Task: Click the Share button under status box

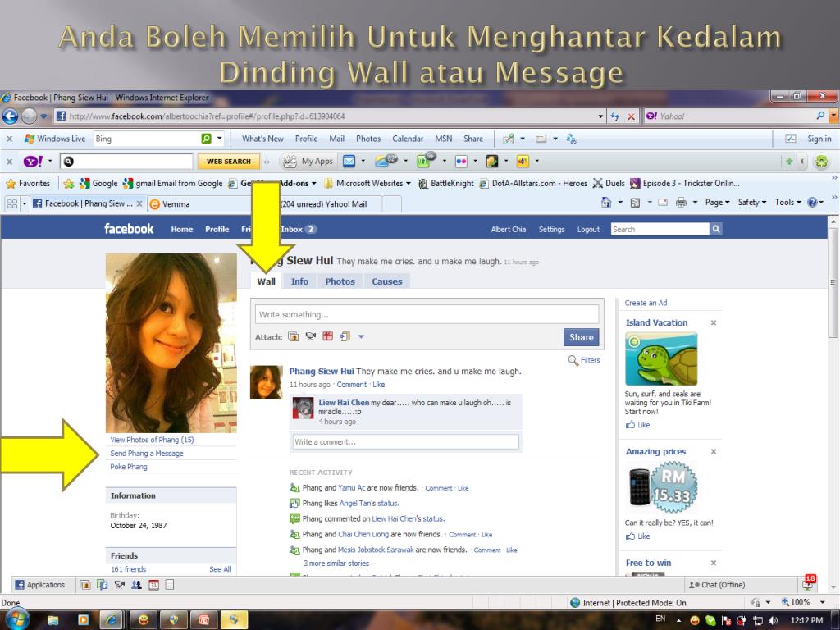Action: (x=582, y=337)
